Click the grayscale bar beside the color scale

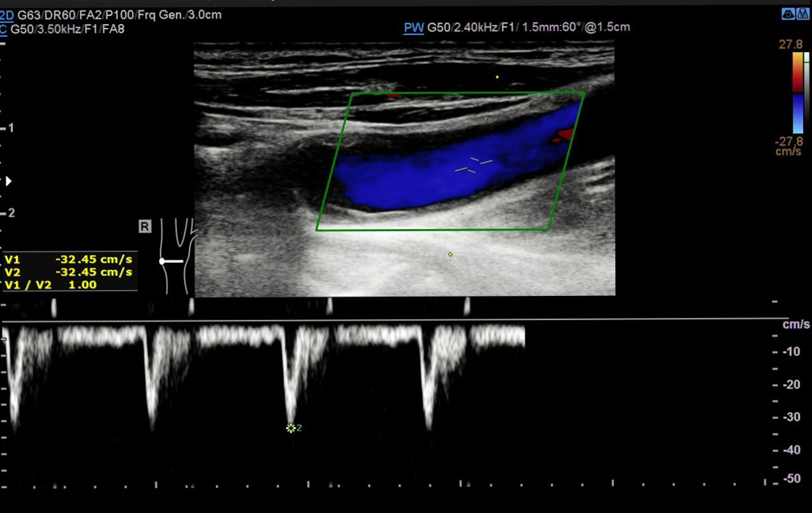tap(806, 93)
